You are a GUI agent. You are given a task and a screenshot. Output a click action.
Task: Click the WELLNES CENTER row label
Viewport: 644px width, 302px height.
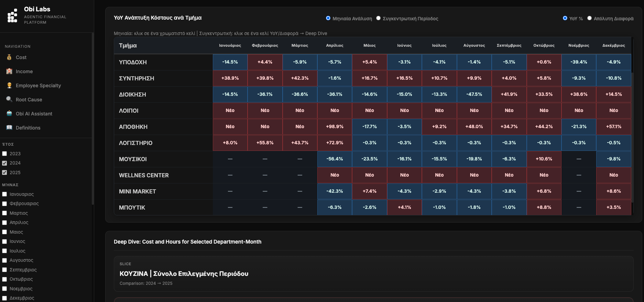click(144, 175)
